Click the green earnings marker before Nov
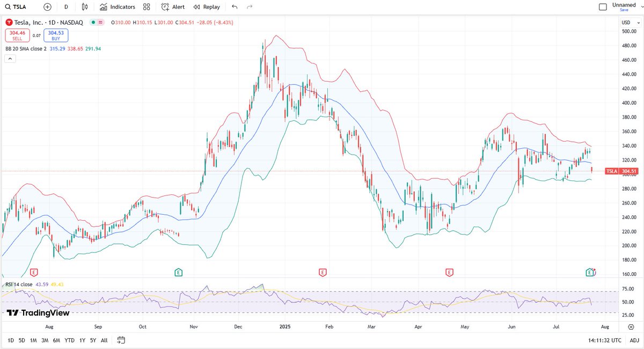The height and width of the screenshot is (349, 644). click(178, 273)
